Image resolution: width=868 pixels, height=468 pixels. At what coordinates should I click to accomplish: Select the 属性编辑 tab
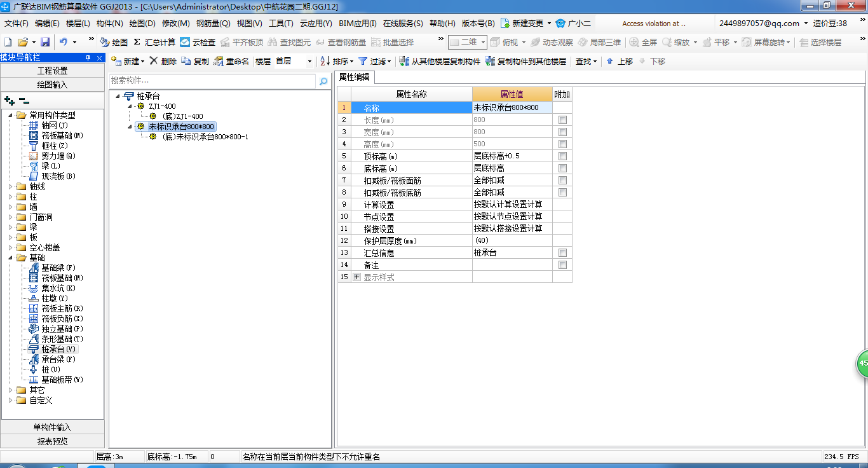click(355, 78)
